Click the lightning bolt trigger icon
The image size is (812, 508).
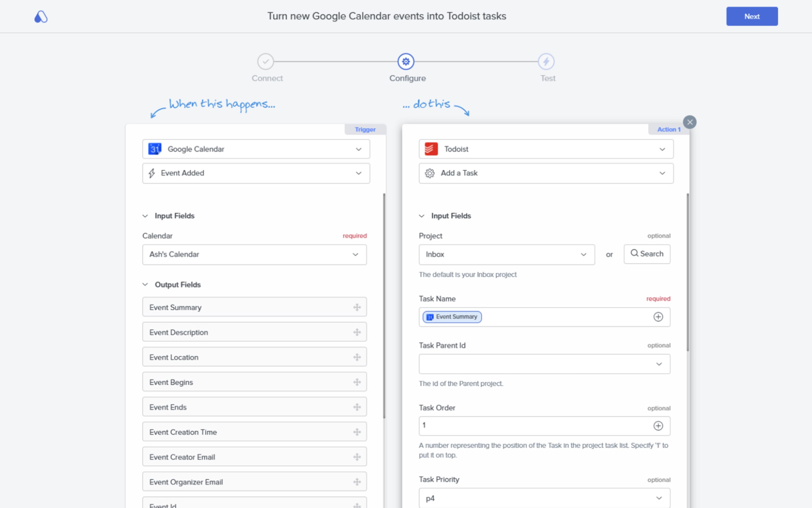point(152,173)
